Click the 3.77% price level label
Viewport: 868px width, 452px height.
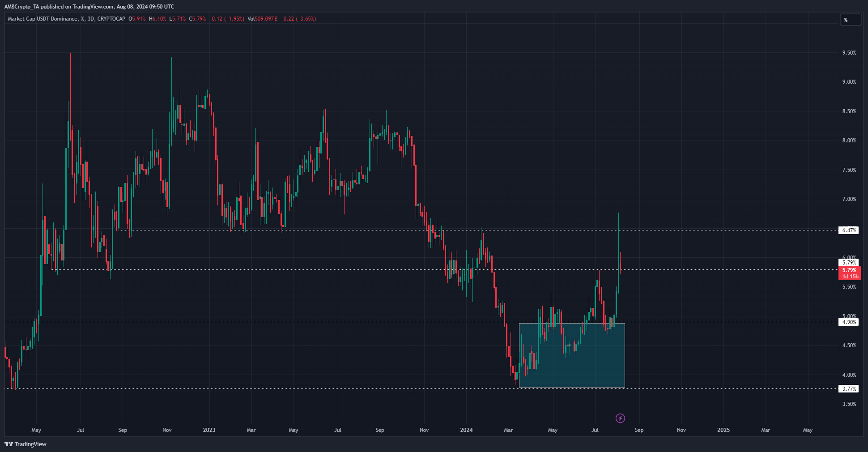click(848, 389)
